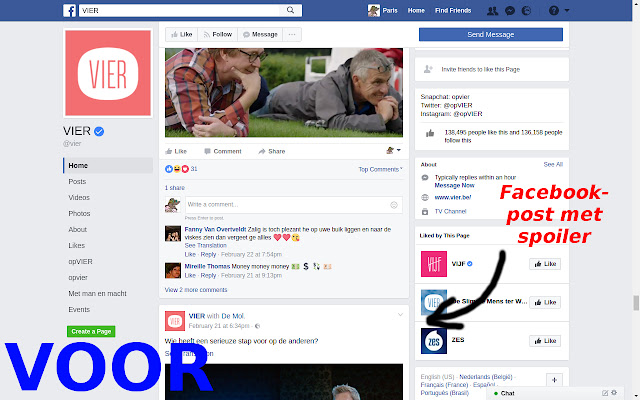Reply to Fanny Van Overtveldt's comment
This screenshot has width=640, height=400.
(208, 254)
